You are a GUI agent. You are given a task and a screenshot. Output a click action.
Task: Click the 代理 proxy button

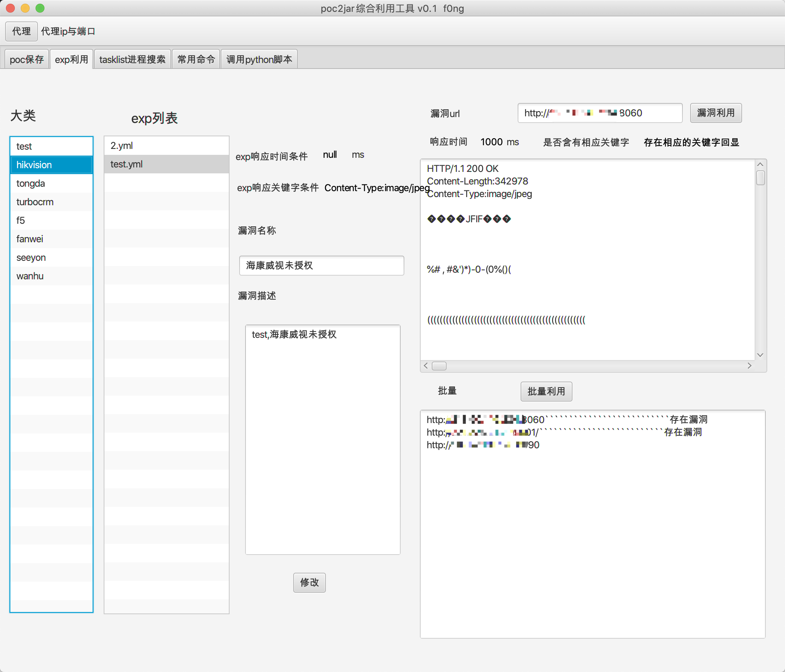[21, 31]
